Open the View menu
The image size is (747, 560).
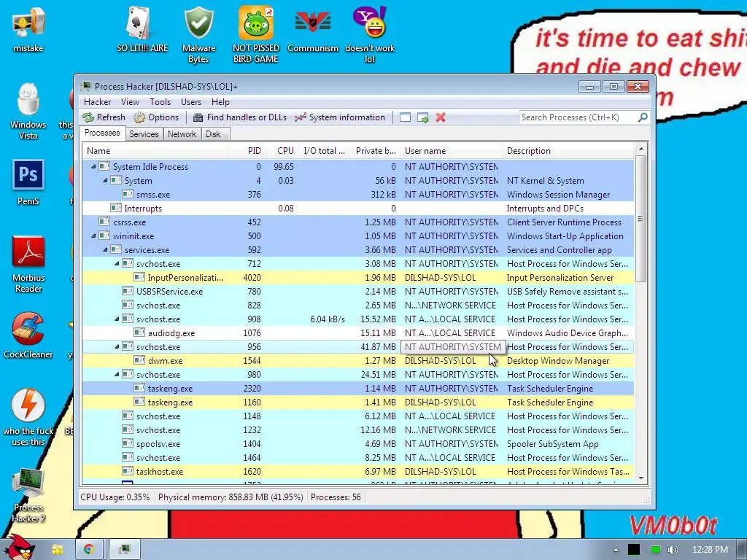(130, 102)
